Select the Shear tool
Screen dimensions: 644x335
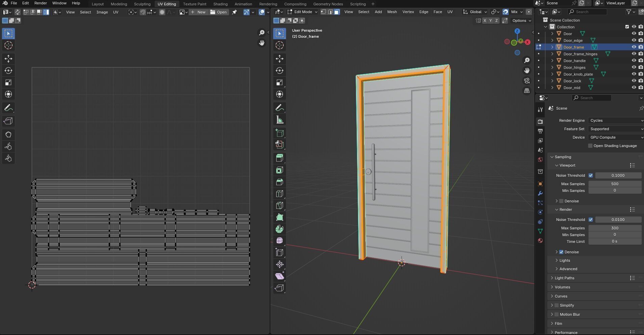tap(279, 276)
